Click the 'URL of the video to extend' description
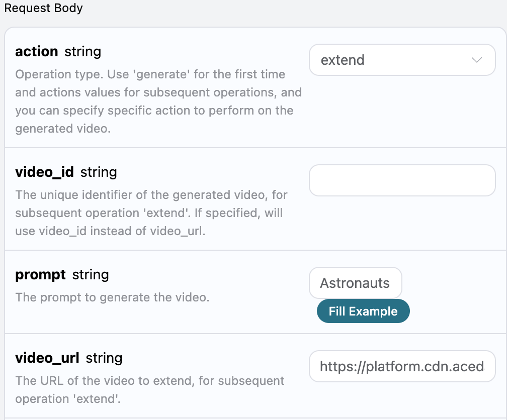The width and height of the screenshot is (507, 420). (150, 390)
